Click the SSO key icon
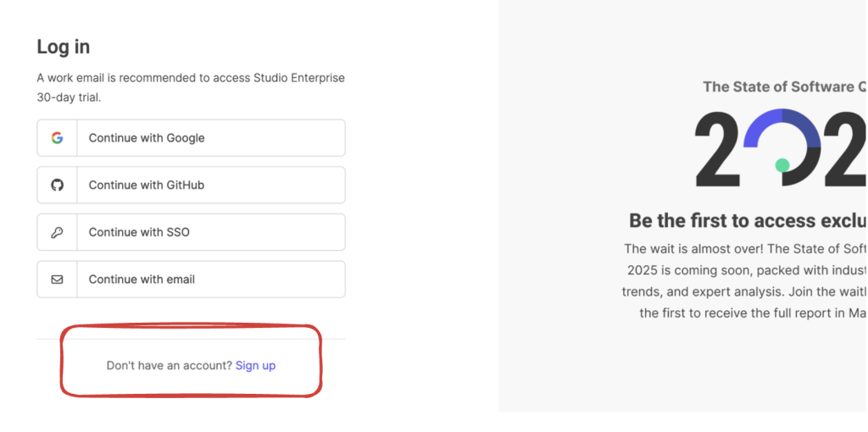 (x=57, y=232)
